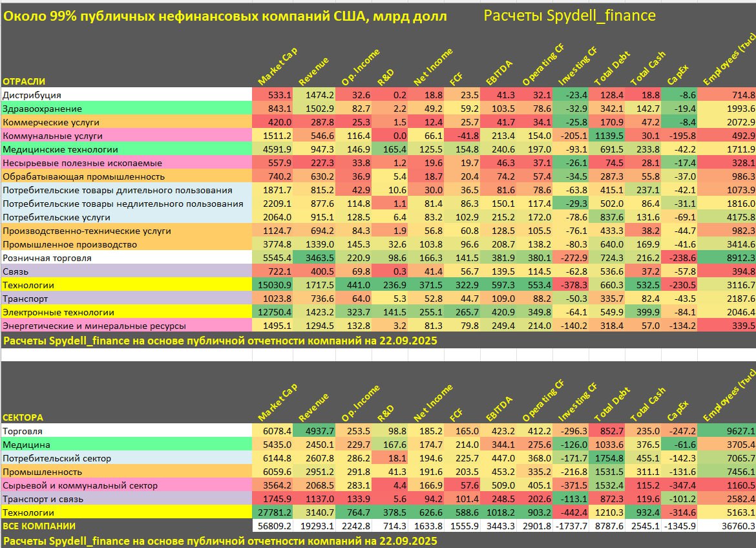Click Торговля sector Employees value 9627.1

pos(726,431)
